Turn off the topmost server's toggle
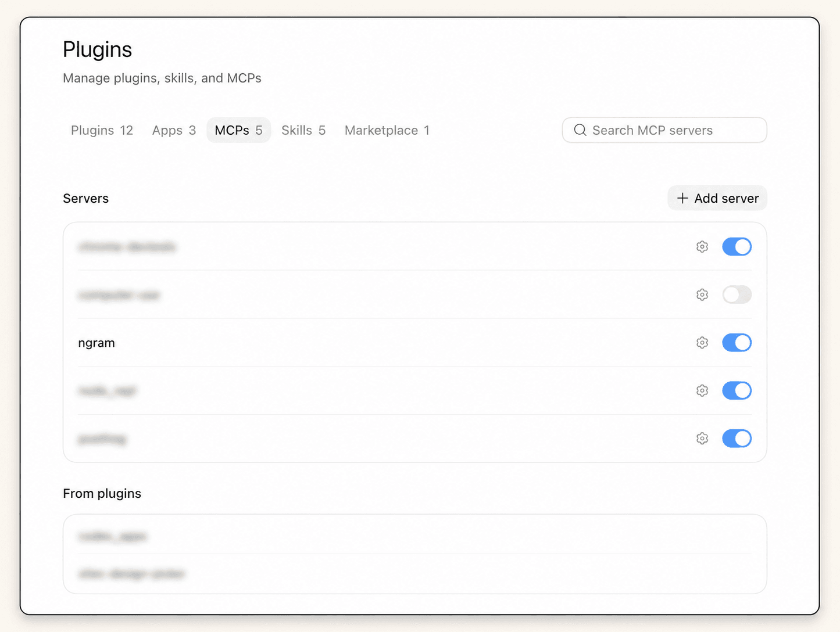The image size is (840, 632). click(737, 247)
